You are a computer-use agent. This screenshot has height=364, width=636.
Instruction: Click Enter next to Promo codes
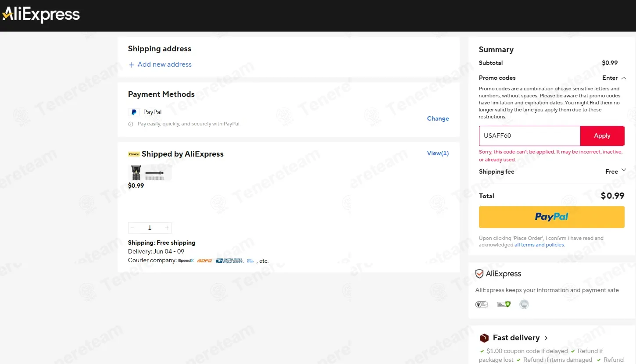[x=610, y=78]
